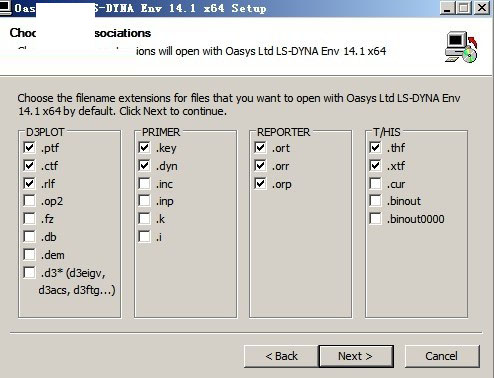Tick the .binout extension checkbox
The height and width of the screenshot is (378, 494).
(x=375, y=201)
